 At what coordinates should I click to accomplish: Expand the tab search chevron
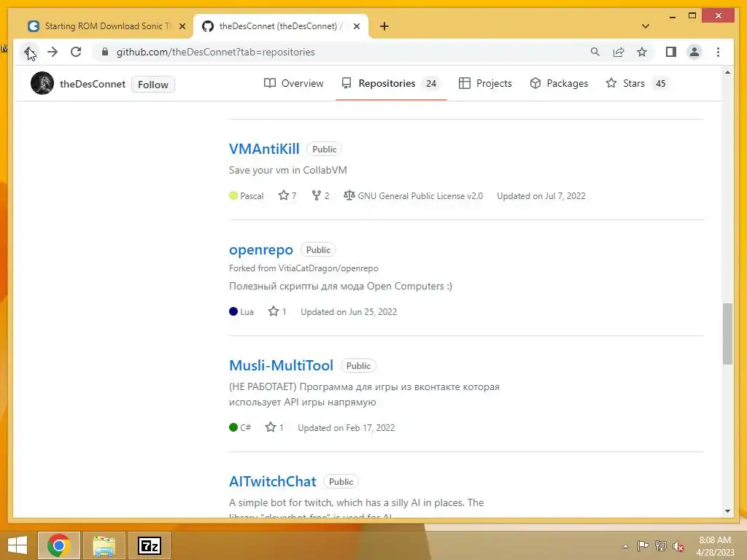[646, 26]
